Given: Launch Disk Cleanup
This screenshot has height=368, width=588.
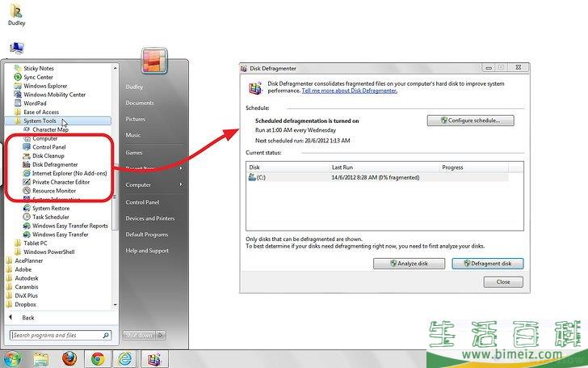Looking at the screenshot, I should pos(48,155).
